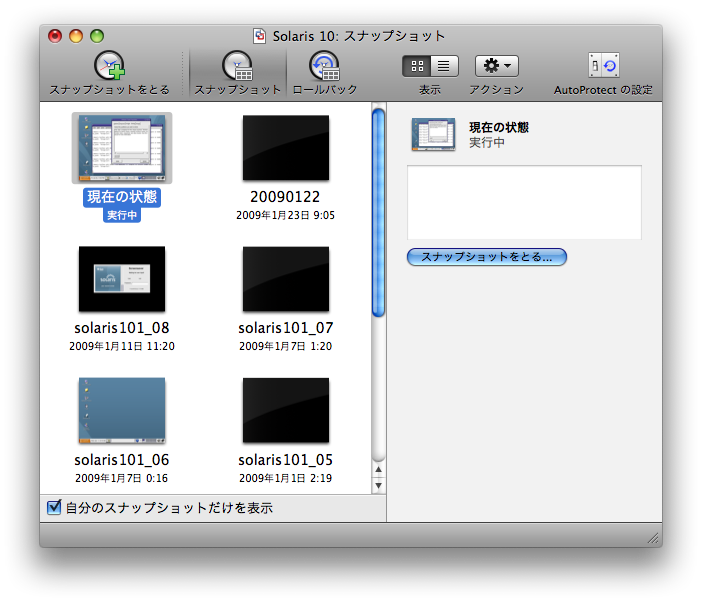The width and height of the screenshot is (702, 602).
Task: Select the solaris101_05 snapshot thumbnail
Action: click(x=286, y=410)
